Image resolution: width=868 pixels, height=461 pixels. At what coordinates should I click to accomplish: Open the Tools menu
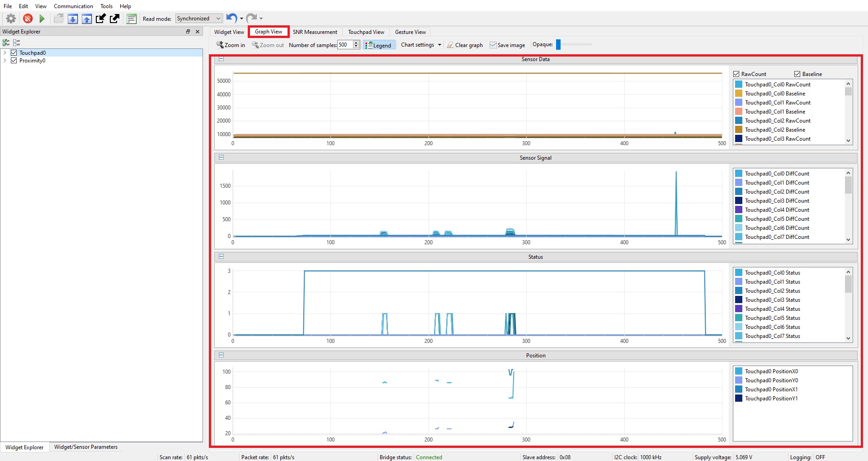[x=106, y=6]
